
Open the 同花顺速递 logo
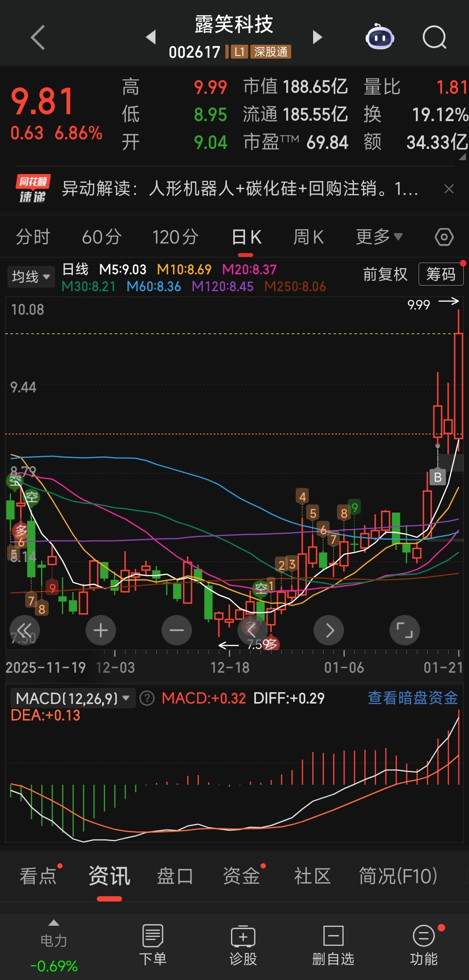(33, 189)
